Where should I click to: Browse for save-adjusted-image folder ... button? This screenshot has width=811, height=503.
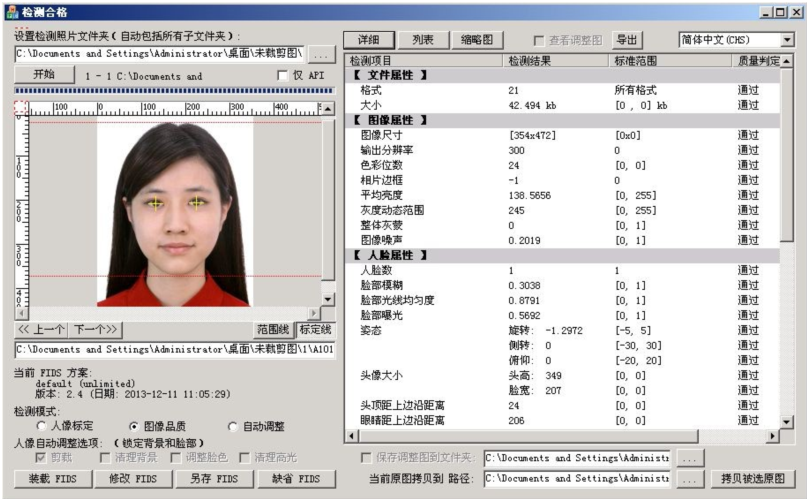tap(689, 458)
